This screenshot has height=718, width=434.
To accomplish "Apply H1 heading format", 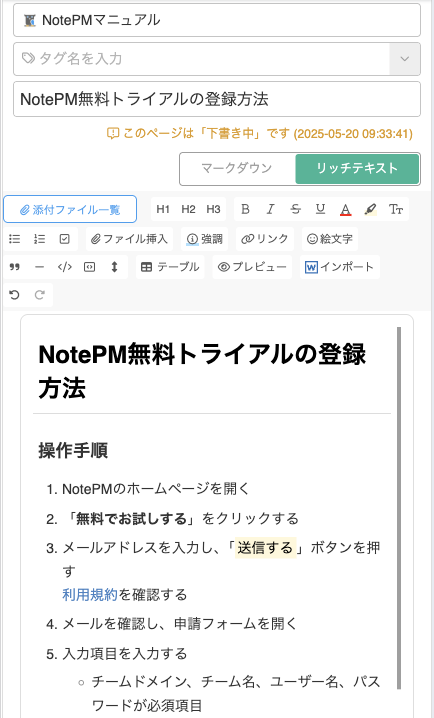I will coord(163,209).
